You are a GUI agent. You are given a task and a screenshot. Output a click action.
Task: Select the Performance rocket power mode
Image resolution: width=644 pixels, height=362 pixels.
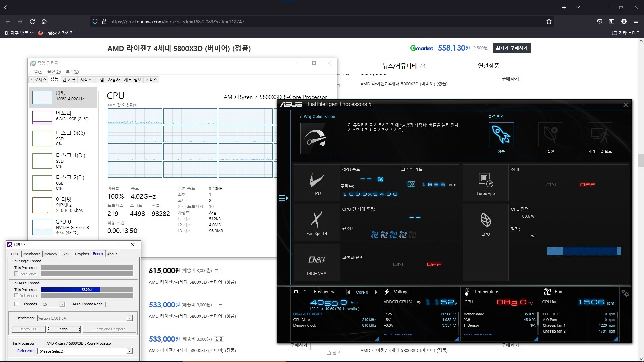501,135
